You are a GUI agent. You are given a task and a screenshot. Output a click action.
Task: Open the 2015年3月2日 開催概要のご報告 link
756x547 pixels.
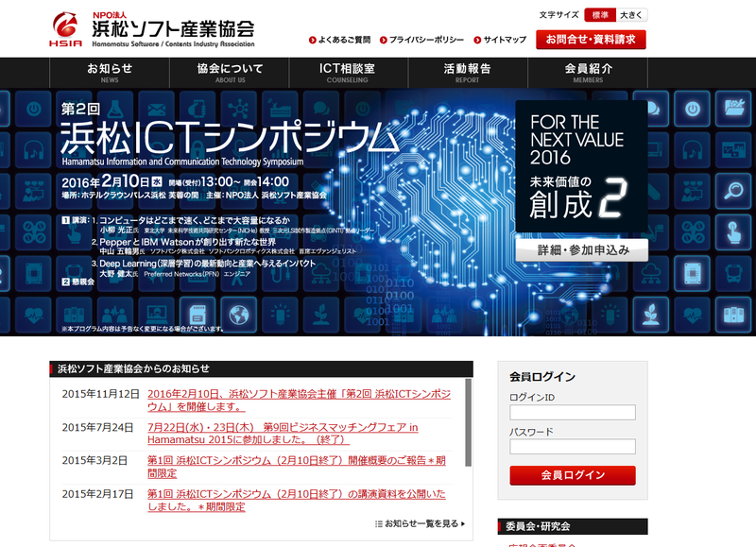(x=297, y=467)
